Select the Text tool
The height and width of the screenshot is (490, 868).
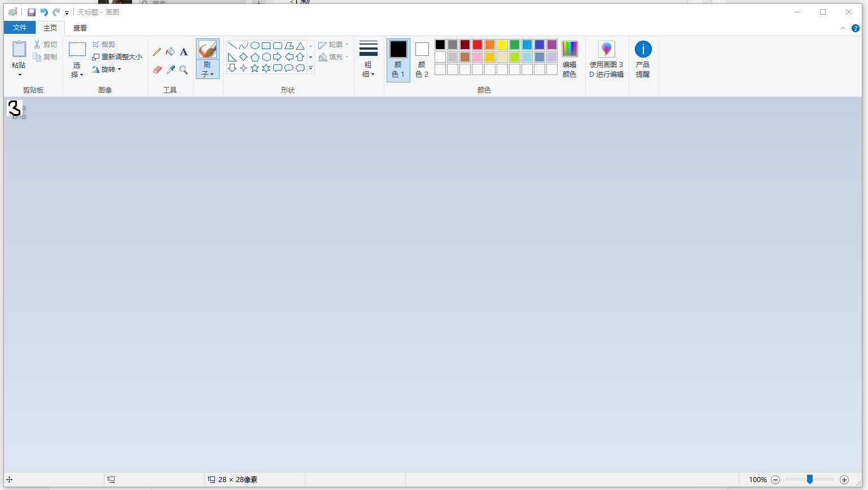tap(183, 51)
